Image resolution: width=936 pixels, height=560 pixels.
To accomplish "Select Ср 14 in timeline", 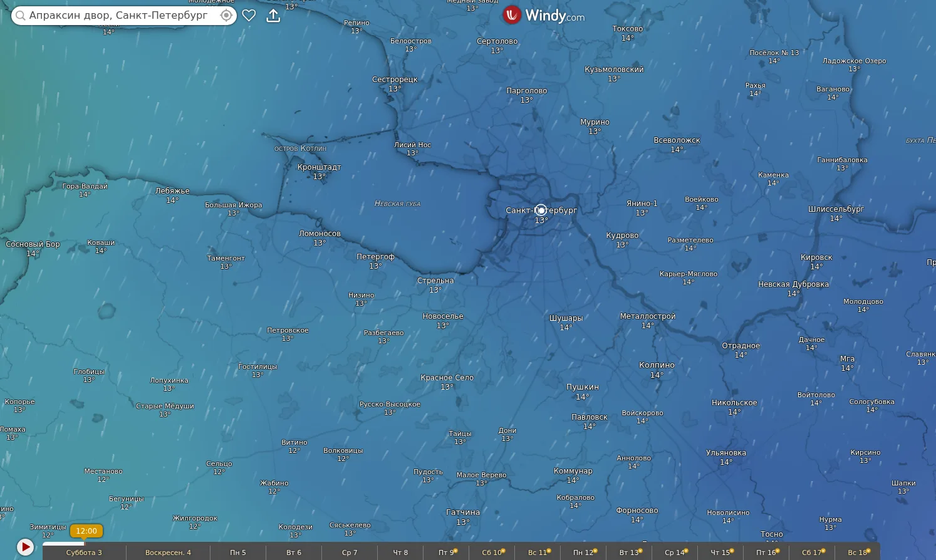I will click(675, 552).
